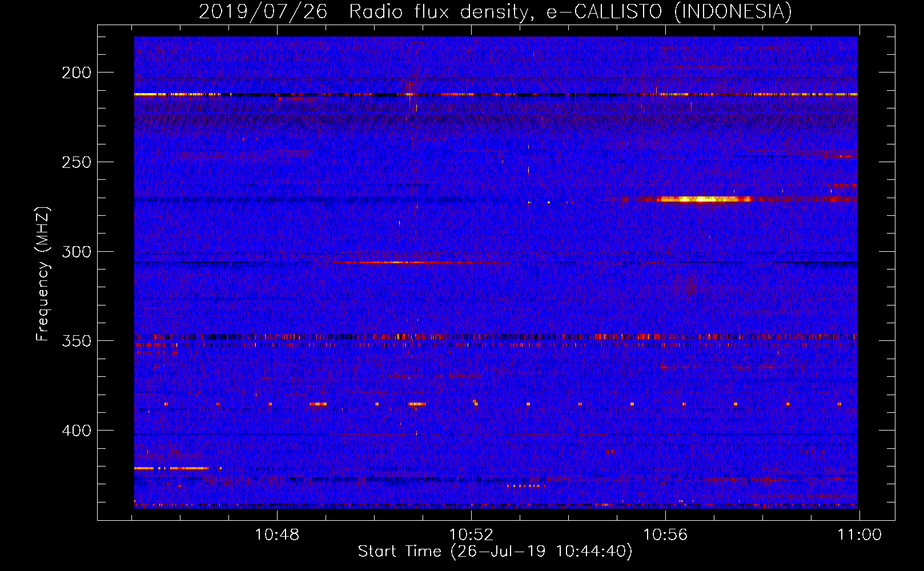Click the bright yellow burst near 270 MHz
The image size is (924, 571).
704,199
